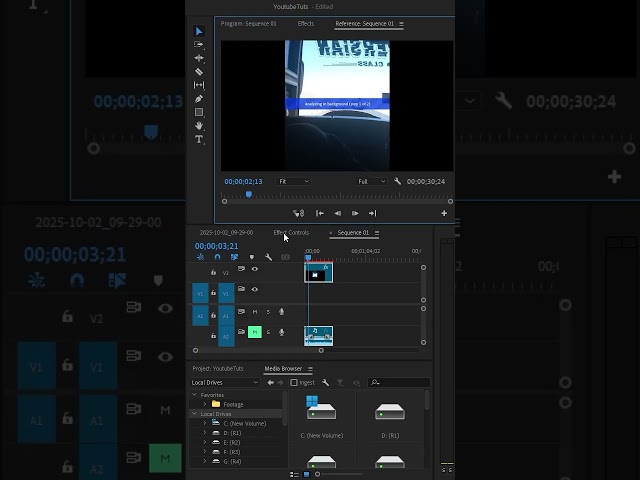The height and width of the screenshot is (480, 640).
Task: Open Timeline Display Settings wrench
Action: (268, 257)
